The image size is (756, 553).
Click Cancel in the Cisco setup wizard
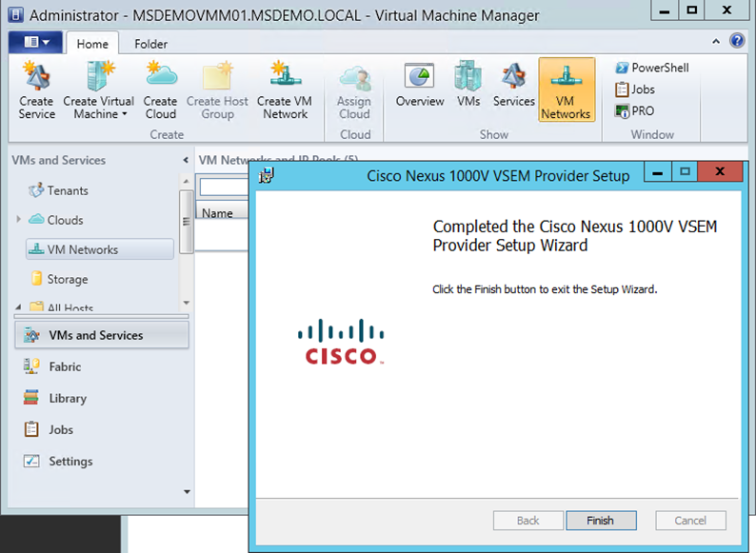click(x=690, y=521)
